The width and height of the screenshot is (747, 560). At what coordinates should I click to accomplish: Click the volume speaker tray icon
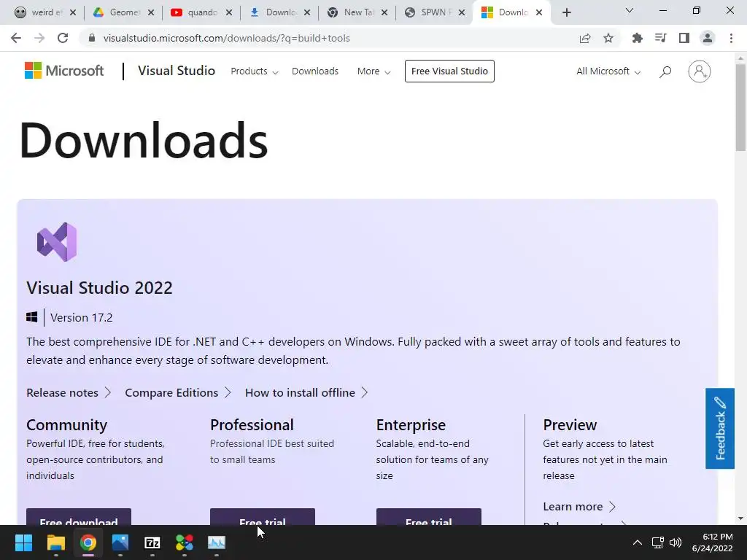click(676, 542)
